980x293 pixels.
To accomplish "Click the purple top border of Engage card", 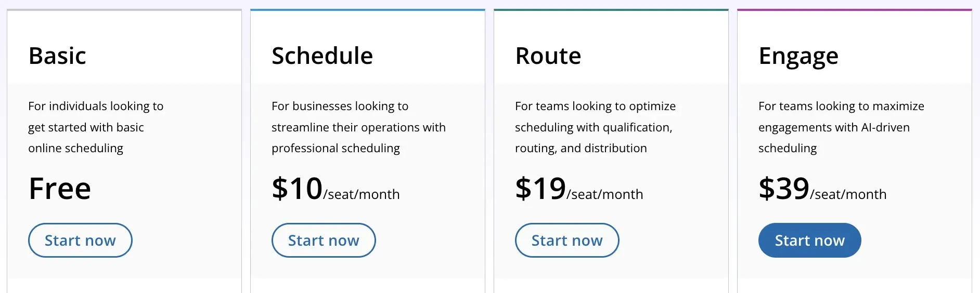I will [x=855, y=10].
